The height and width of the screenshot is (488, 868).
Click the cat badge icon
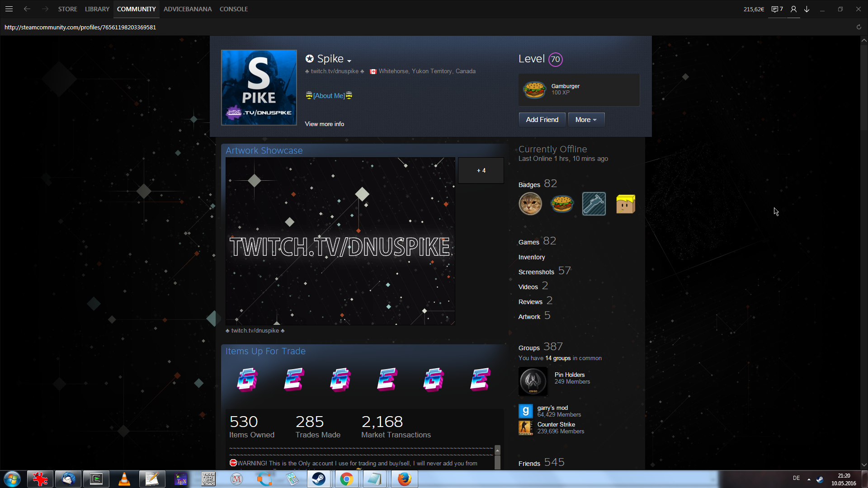(x=530, y=204)
